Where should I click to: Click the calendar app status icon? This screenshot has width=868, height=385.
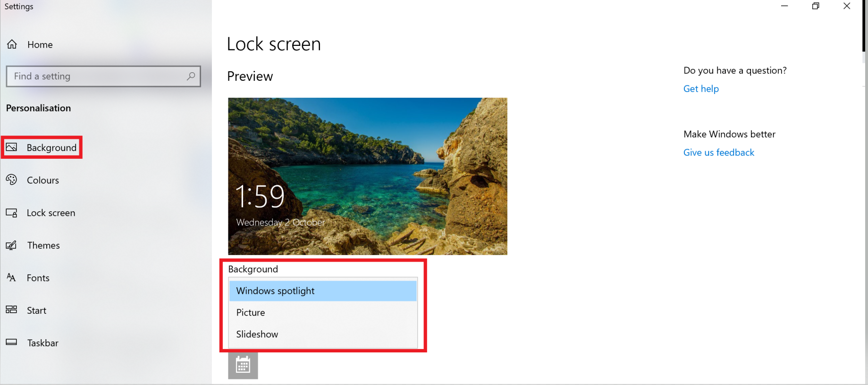click(x=243, y=365)
